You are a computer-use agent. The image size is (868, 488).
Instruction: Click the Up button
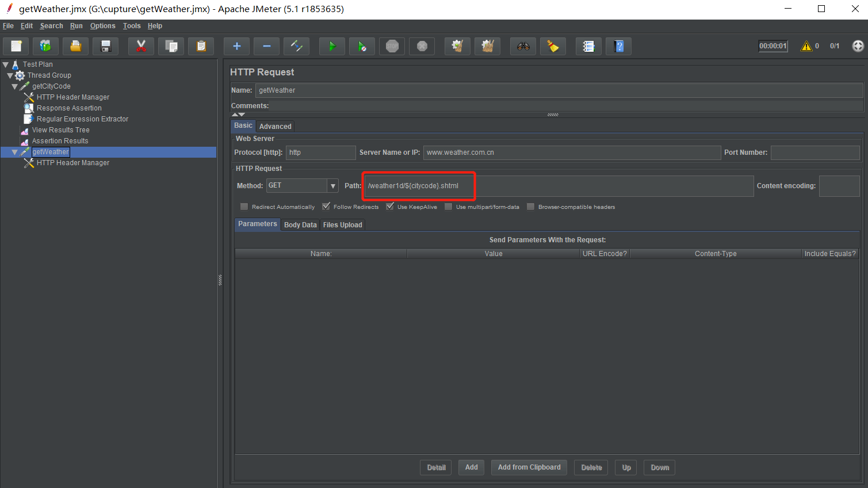click(626, 467)
